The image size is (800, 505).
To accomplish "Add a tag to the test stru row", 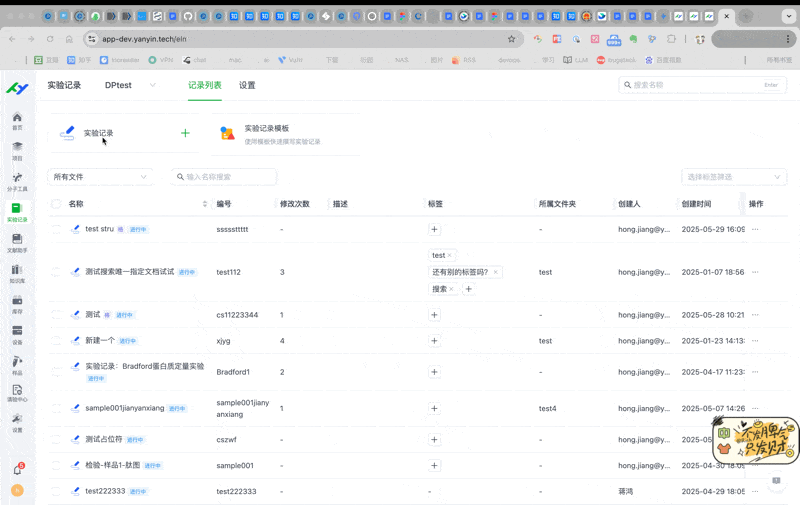I will click(434, 230).
